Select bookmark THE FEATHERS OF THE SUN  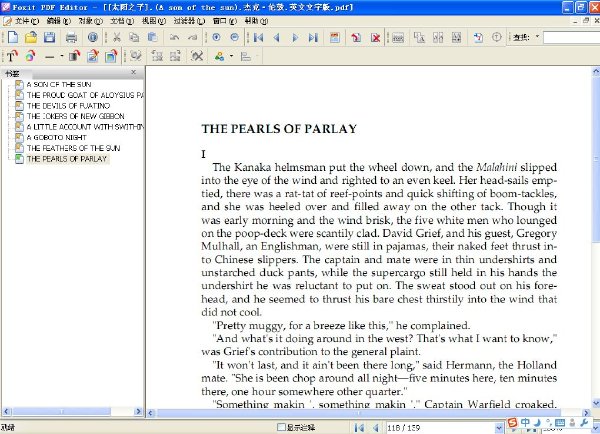[x=73, y=148]
